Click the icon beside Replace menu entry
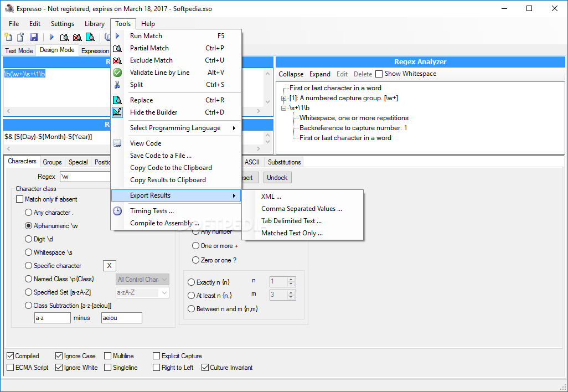Viewport: 568px width, 392px height. coord(117,100)
